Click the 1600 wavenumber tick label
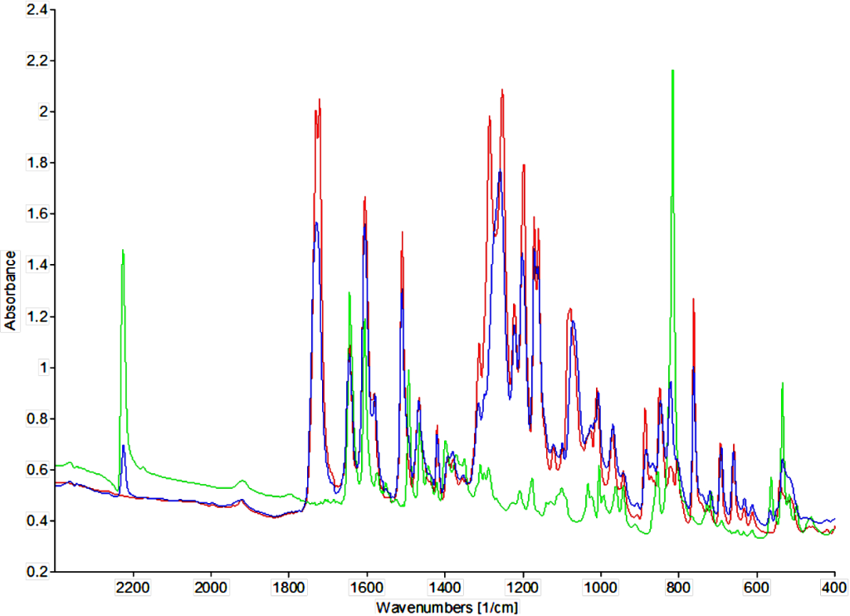850x616 pixels. (x=366, y=587)
